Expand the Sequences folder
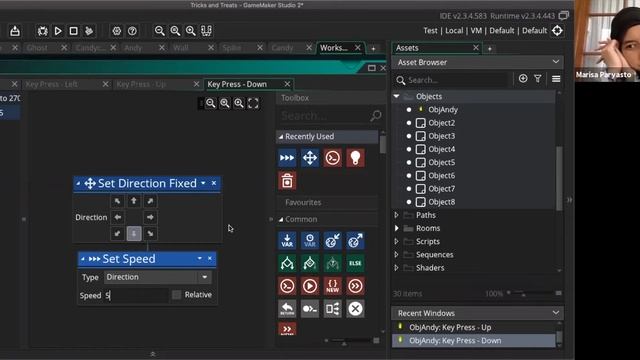Viewport: 640px width, 360px height. pos(396,255)
